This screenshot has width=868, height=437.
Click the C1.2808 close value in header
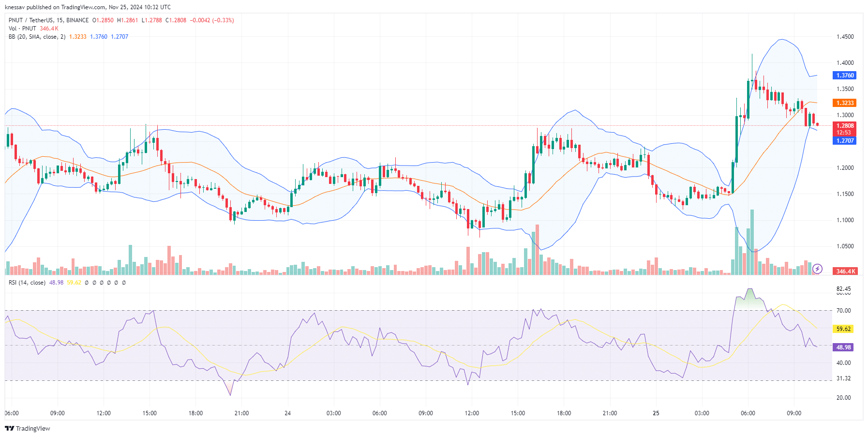pos(176,20)
